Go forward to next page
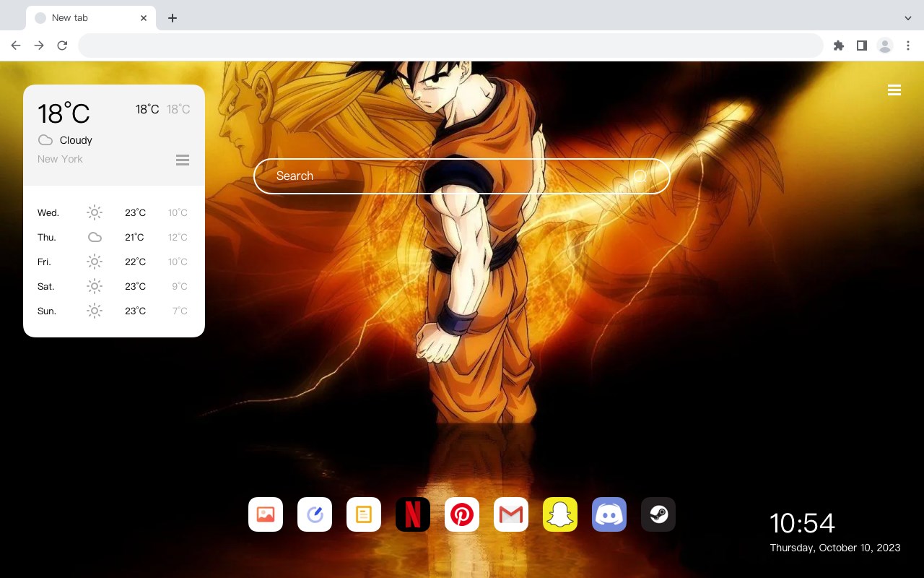This screenshot has width=924, height=578. [x=39, y=46]
